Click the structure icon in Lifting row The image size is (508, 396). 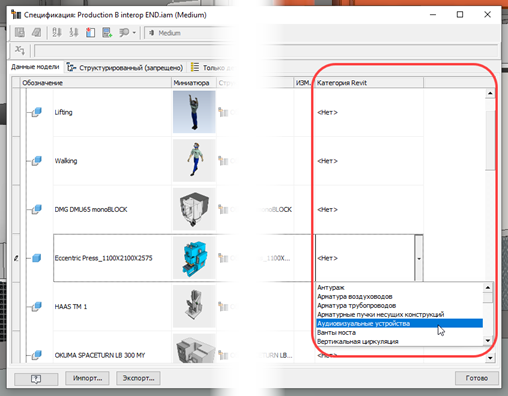[223, 112]
